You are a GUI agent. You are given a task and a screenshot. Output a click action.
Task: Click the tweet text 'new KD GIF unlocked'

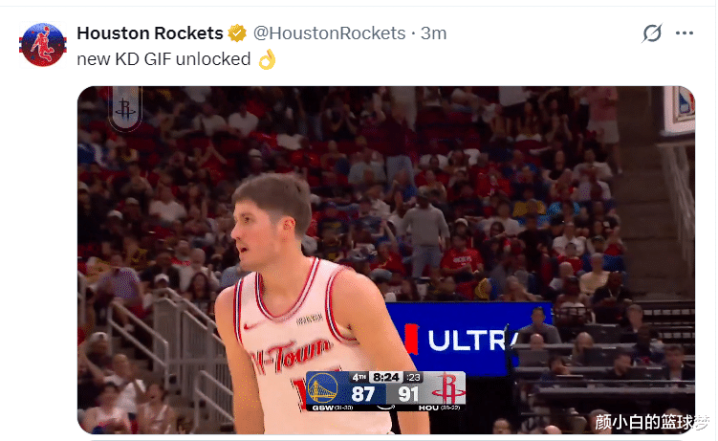[x=163, y=59]
